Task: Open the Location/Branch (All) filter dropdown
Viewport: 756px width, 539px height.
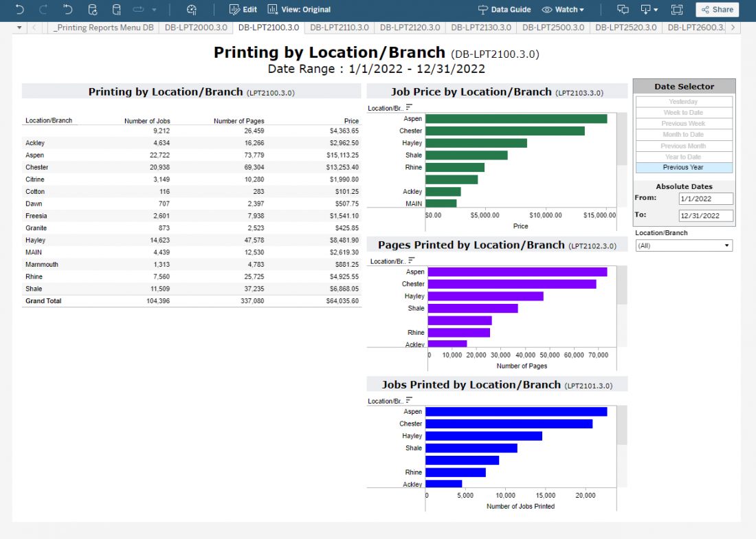Action: 684,245
